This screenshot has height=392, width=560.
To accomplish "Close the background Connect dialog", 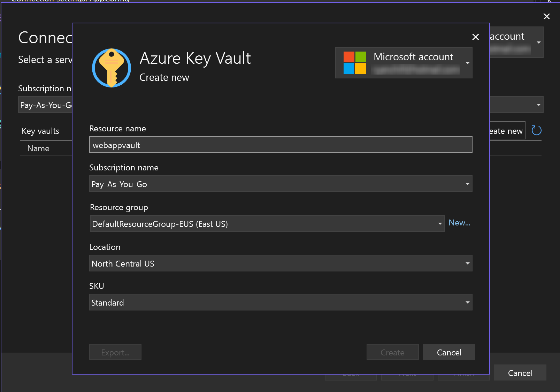I will pos(547,16).
